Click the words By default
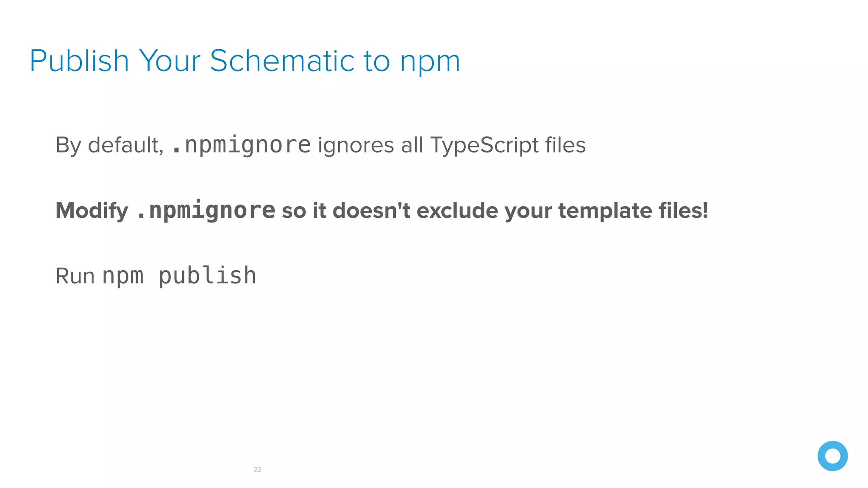 point(109,145)
